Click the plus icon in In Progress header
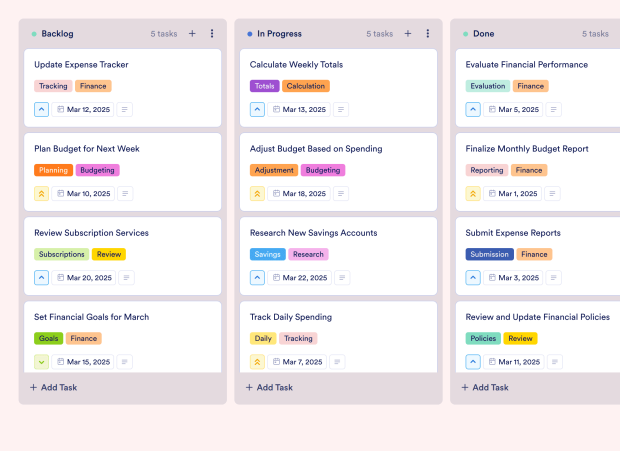The image size is (620, 451). [408, 34]
